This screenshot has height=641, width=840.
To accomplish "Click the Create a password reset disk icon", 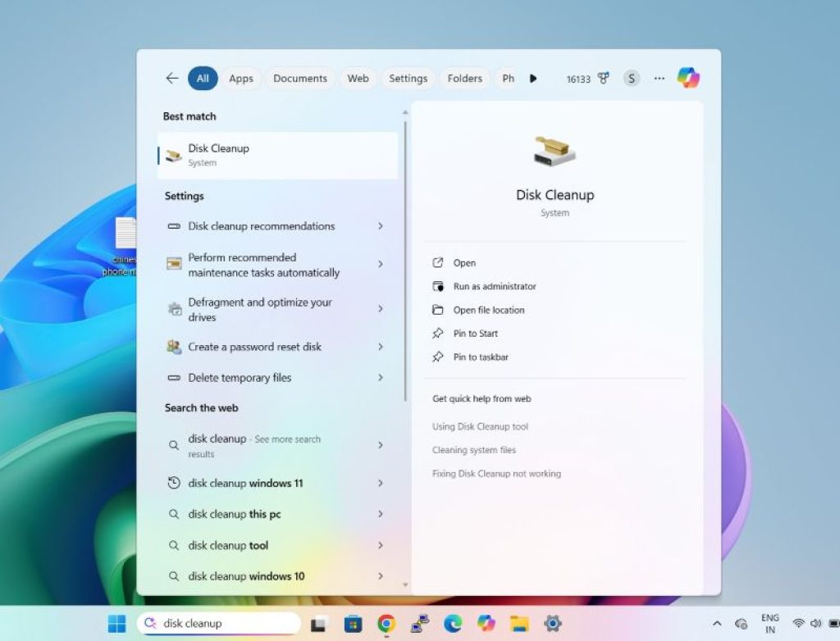I will point(174,347).
